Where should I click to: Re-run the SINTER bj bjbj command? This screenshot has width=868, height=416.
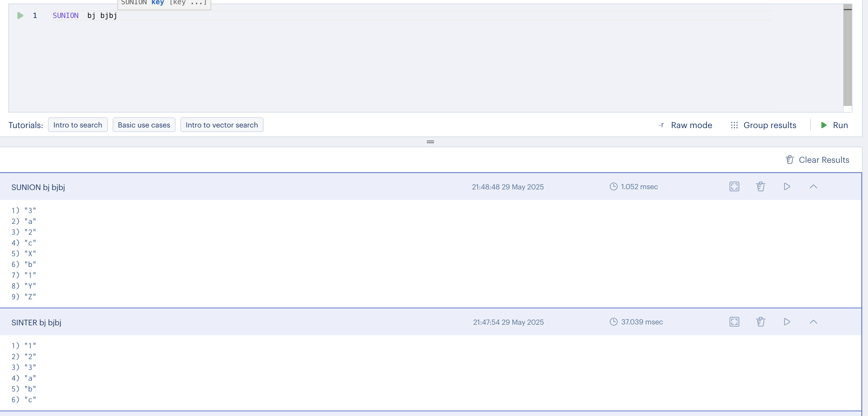coord(787,322)
